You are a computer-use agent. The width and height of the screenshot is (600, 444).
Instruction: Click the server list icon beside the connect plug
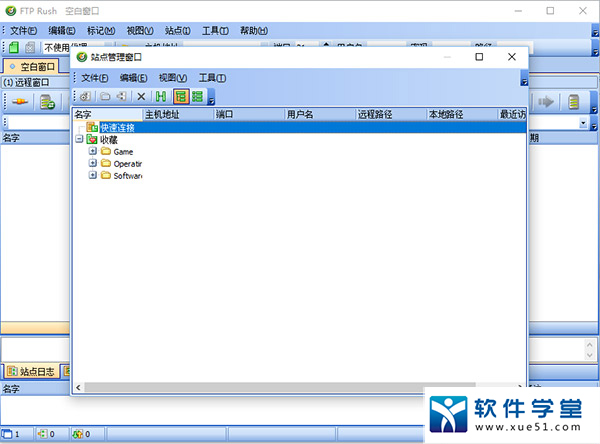[x=48, y=102]
